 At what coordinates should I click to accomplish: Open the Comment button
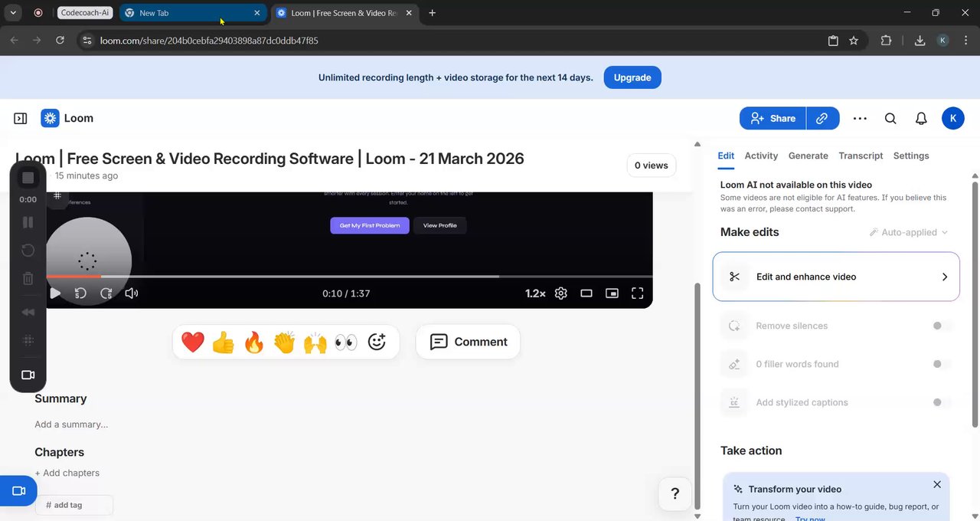coord(468,342)
